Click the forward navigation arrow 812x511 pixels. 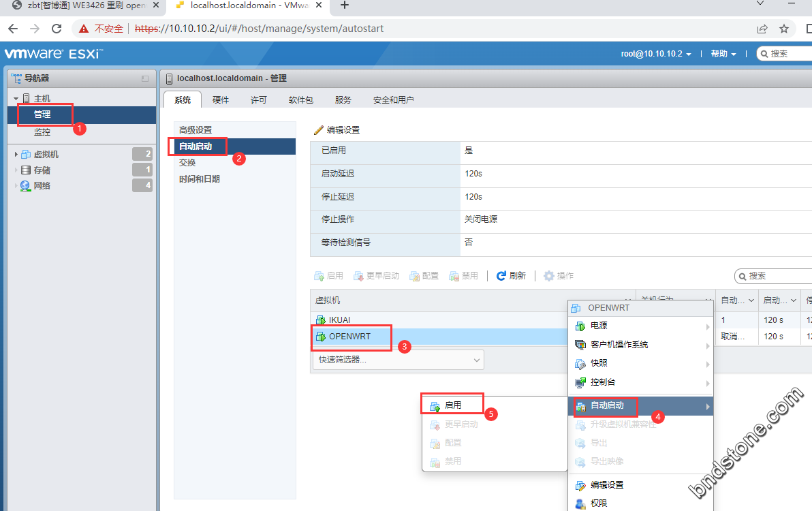tap(35, 29)
